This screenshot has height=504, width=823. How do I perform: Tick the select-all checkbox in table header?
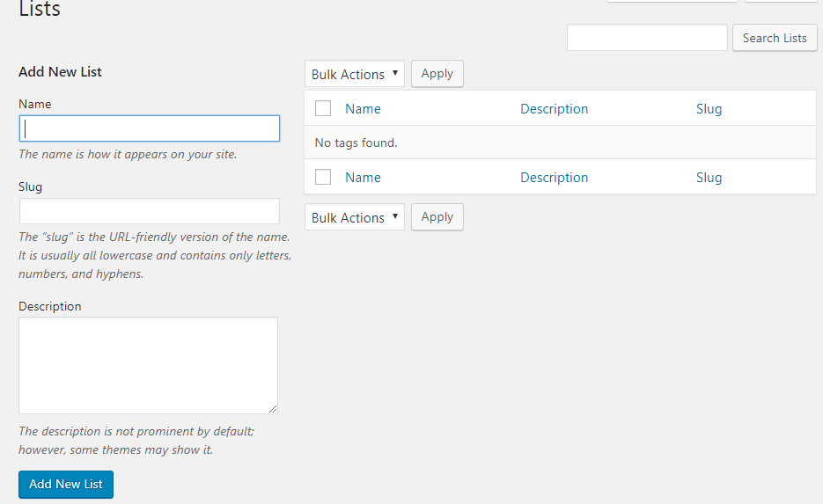323,108
